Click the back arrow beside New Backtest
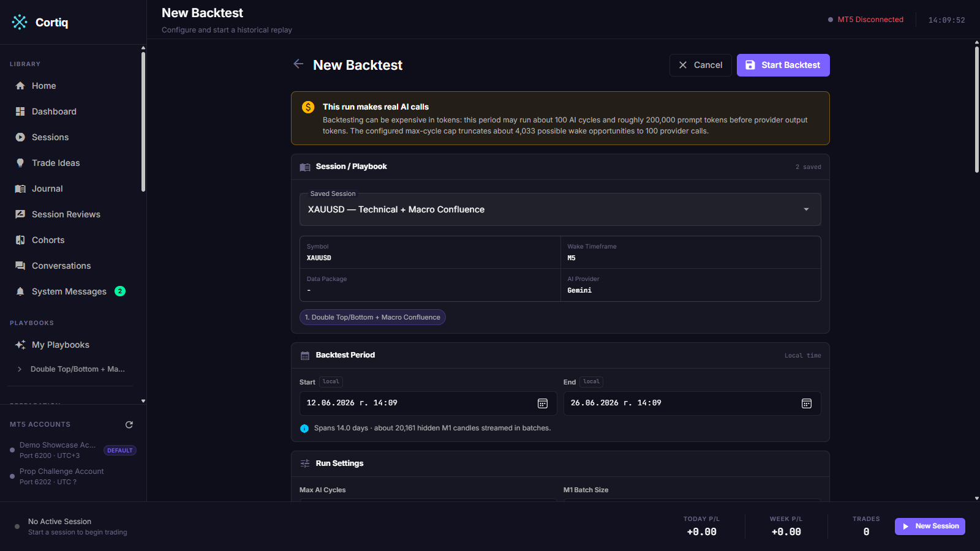The height and width of the screenshot is (551, 980). click(x=298, y=64)
